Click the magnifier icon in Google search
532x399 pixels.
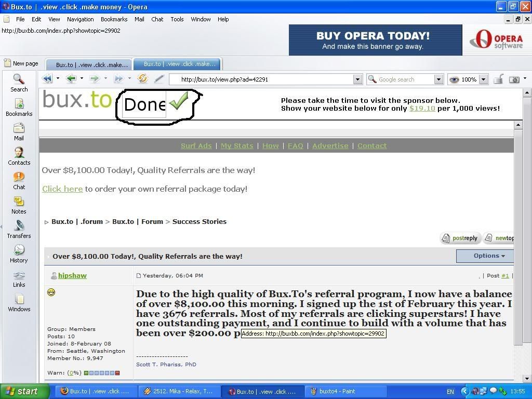tap(372, 79)
